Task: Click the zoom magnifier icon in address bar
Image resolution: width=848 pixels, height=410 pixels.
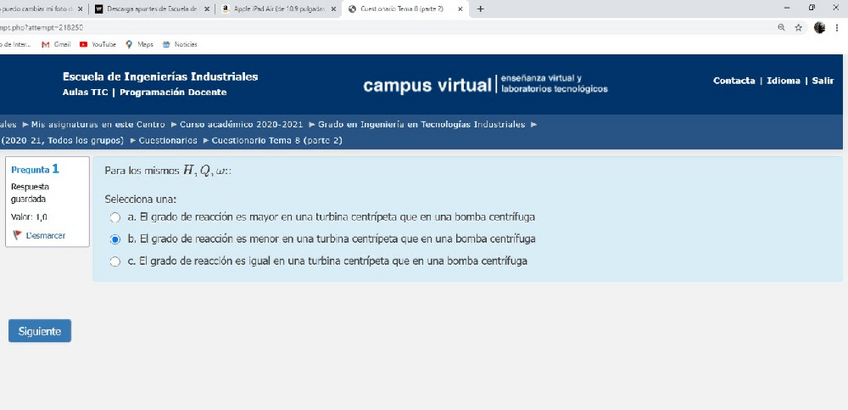Action: pos(781,27)
